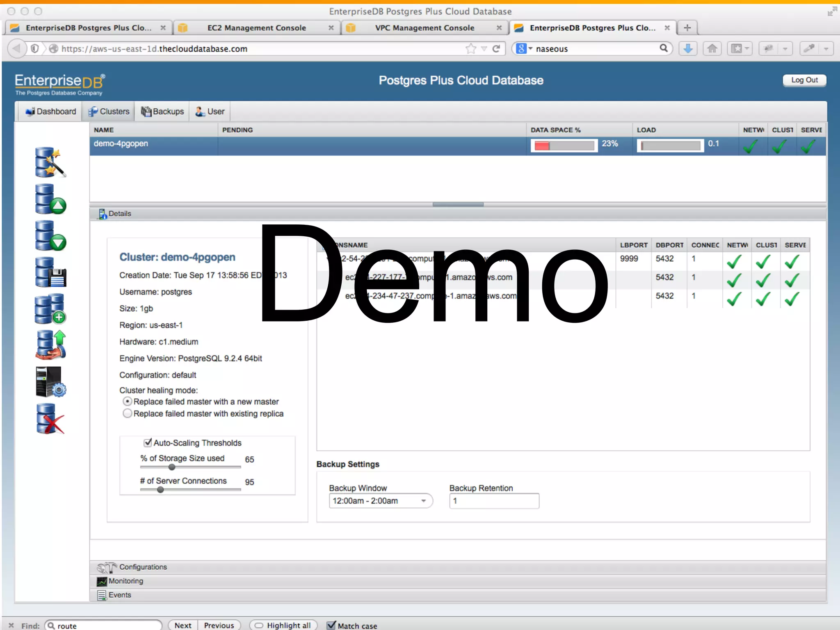
Task: Click Next in find bar
Action: point(183,625)
